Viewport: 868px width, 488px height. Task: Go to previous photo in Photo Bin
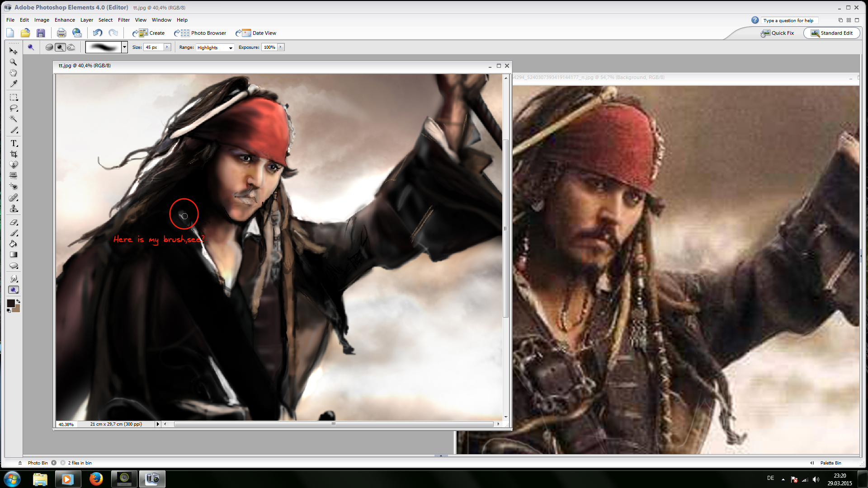click(54, 463)
